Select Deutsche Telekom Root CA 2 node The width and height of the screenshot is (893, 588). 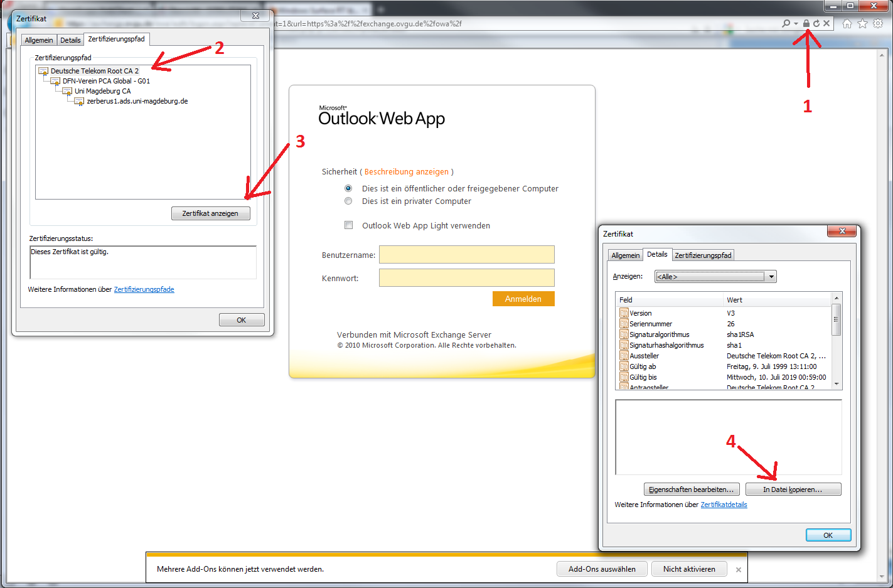(x=94, y=71)
